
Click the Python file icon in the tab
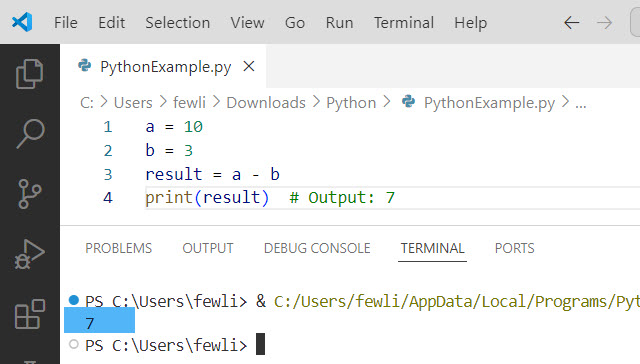coord(84,65)
